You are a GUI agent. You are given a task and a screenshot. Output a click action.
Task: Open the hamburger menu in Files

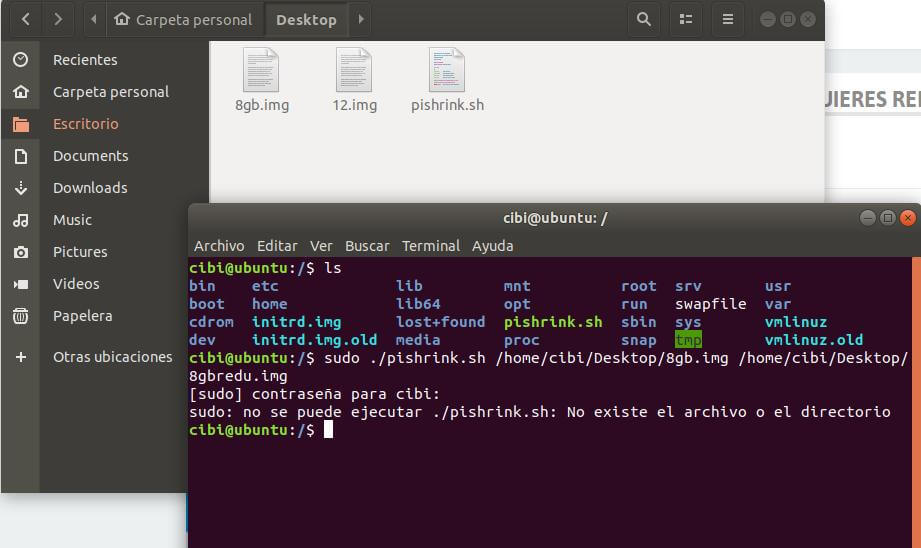(728, 19)
